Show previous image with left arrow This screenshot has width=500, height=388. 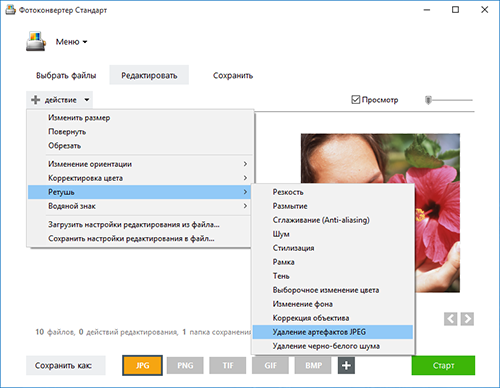[x=451, y=319]
